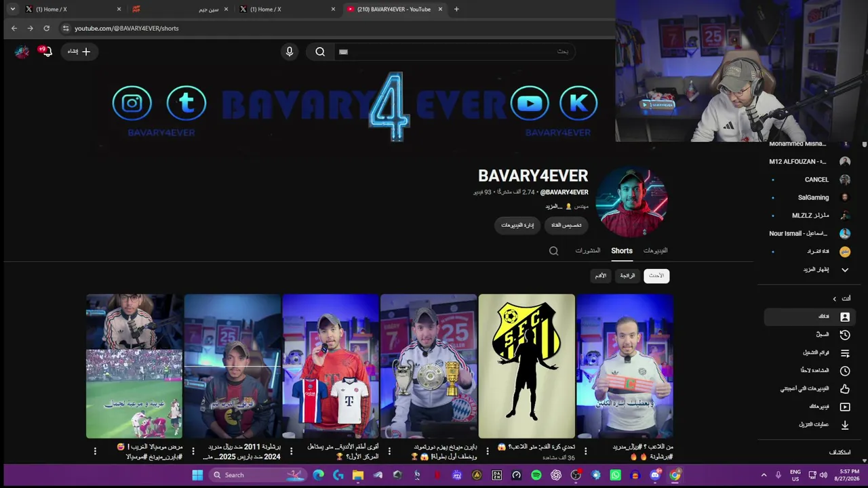Open new browser tab with plus
868x488 pixels.
(456, 9)
